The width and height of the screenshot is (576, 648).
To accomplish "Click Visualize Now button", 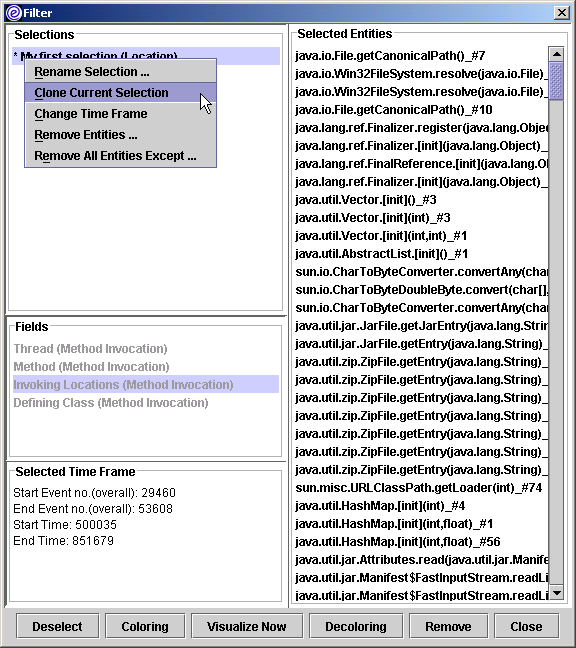I will tap(247, 627).
